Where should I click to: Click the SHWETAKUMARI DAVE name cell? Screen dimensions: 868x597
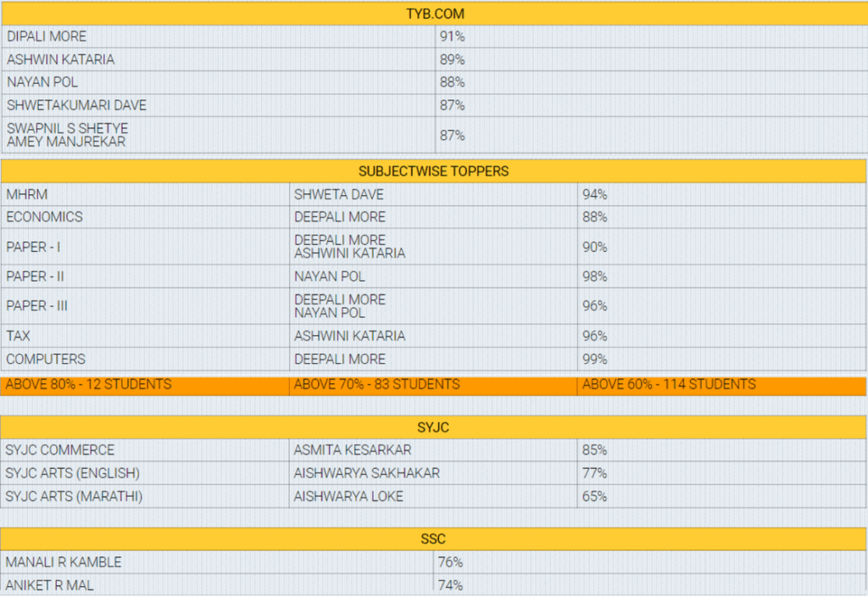coord(219,105)
